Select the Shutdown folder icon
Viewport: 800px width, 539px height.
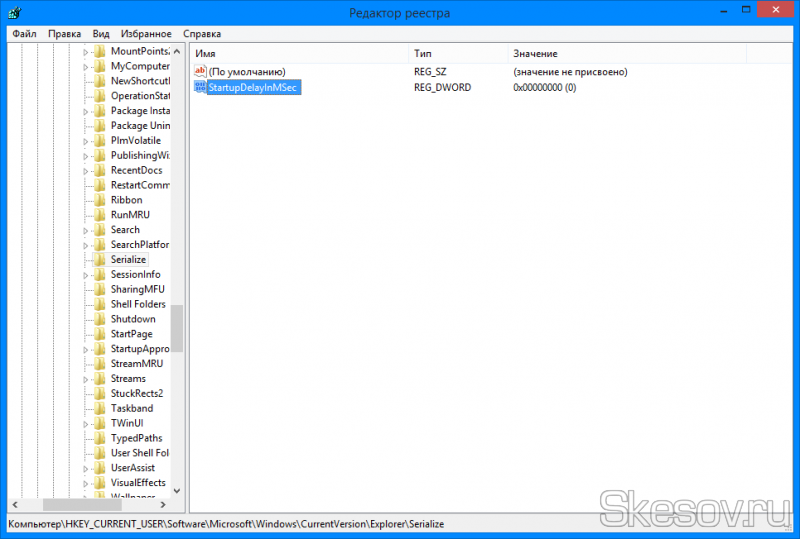(x=100, y=319)
